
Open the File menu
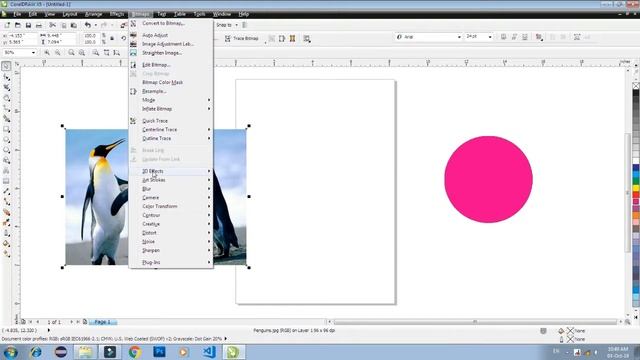(x=17, y=14)
